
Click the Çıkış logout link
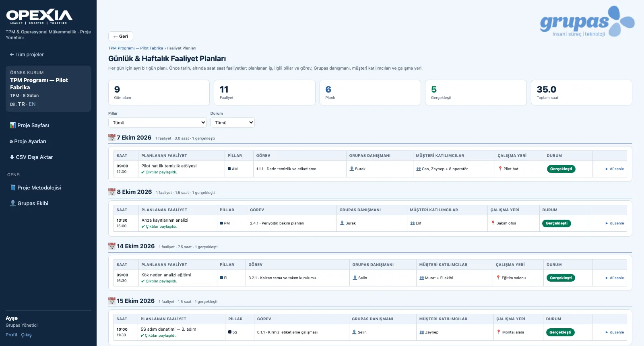pos(26,335)
